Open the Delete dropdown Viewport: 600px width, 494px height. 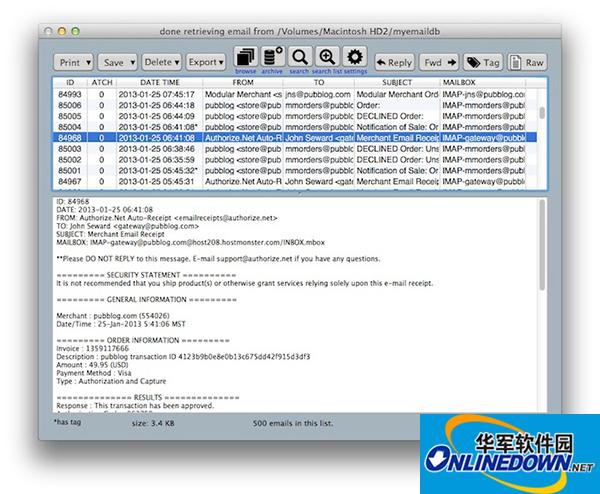point(161,62)
